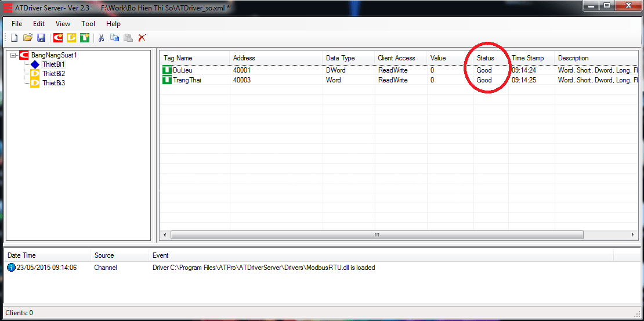
Task: Click the Event column header in log
Action: tap(160, 255)
